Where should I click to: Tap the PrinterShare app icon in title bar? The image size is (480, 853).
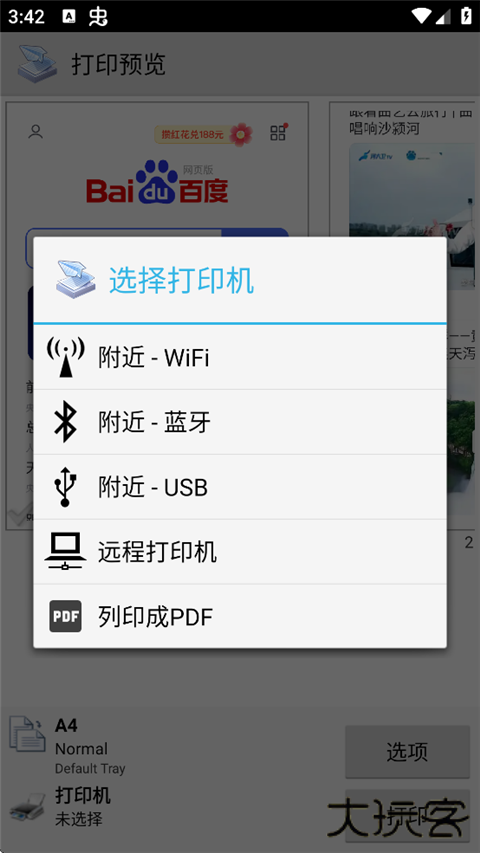point(37,64)
